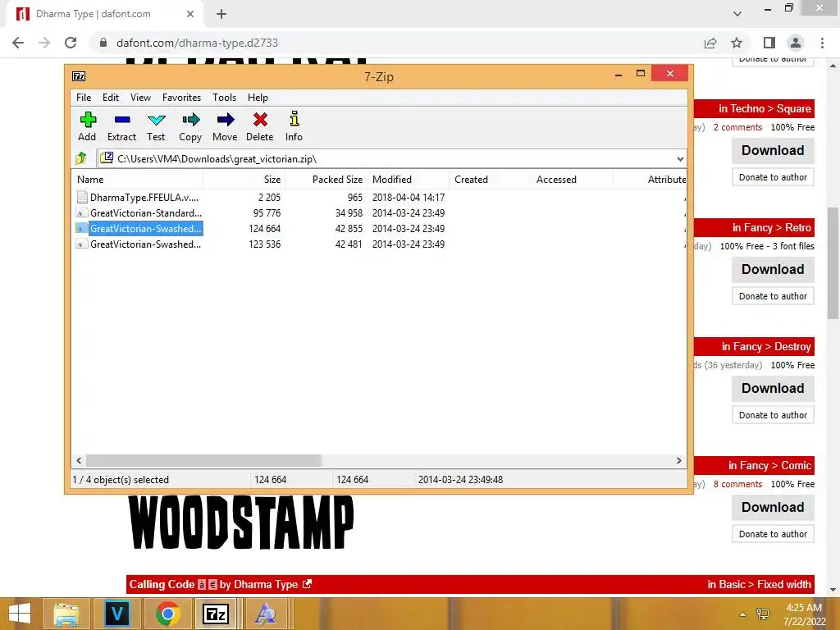Sort the file list by Size column
The height and width of the screenshot is (630, 840).
(244, 180)
